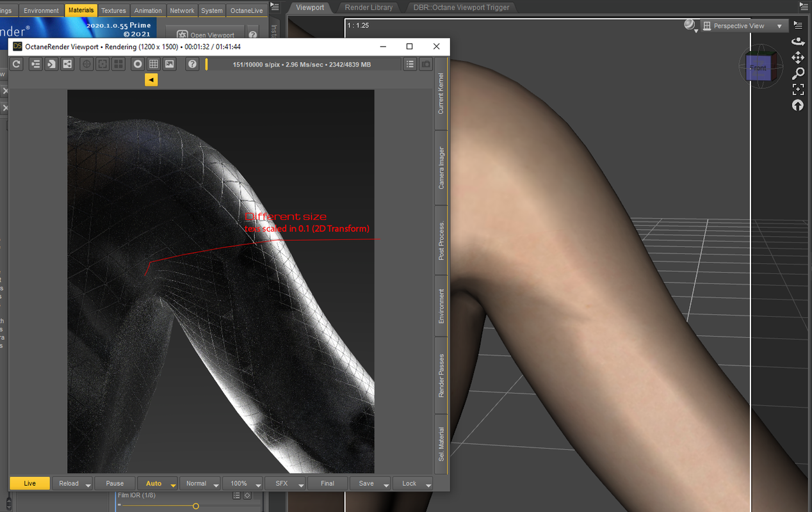Click the Front view cube
Screen dimensions: 812x512
[x=760, y=67]
